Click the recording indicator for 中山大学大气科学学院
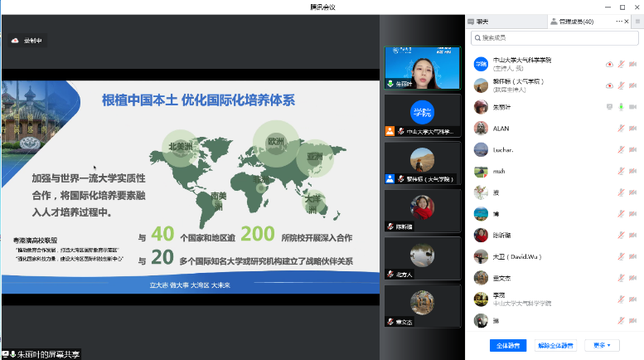The height and width of the screenshot is (360, 644). (609, 64)
